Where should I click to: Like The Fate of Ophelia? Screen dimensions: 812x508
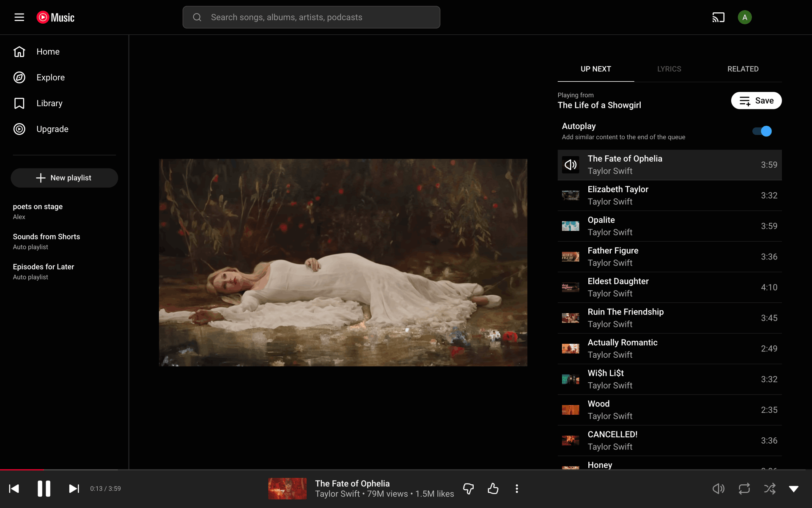[493, 489]
